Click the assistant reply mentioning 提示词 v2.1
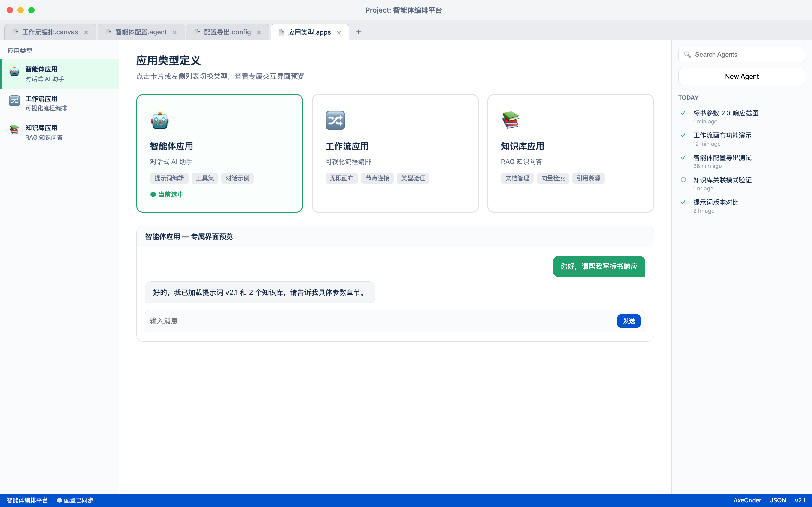The width and height of the screenshot is (812, 507). tap(260, 293)
